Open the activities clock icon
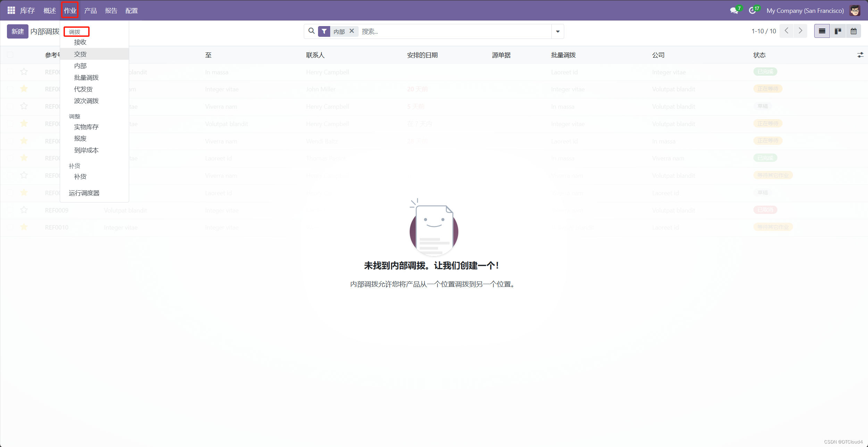The image size is (868, 447). pos(752,10)
